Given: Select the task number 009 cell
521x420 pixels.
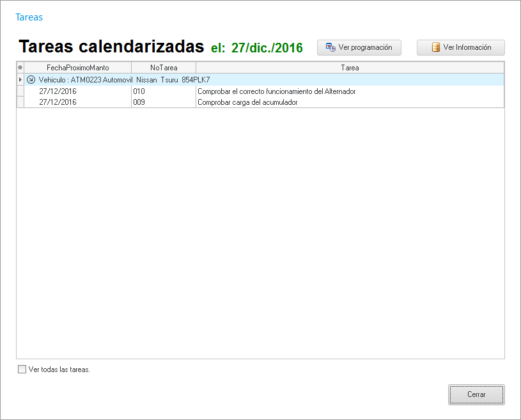Looking at the screenshot, I should pyautogui.click(x=163, y=102).
